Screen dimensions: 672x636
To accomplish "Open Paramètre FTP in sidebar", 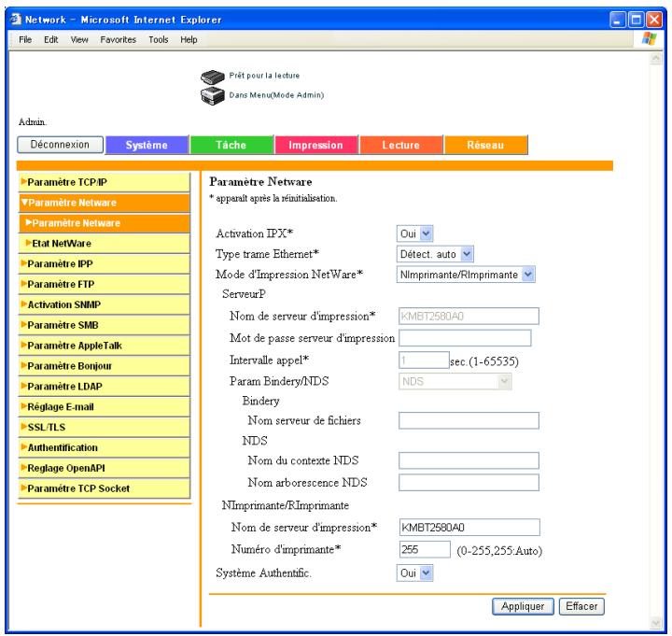I will click(x=105, y=284).
